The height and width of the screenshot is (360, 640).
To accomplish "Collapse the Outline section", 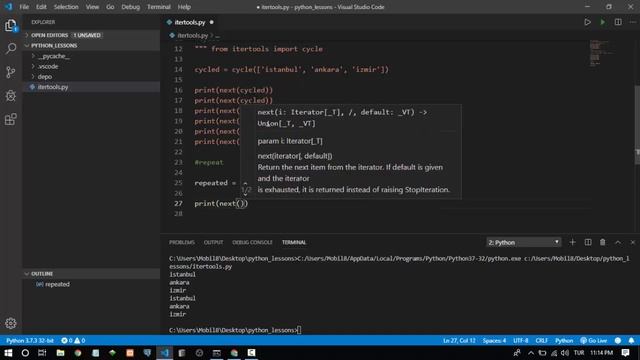I will pos(91,273).
